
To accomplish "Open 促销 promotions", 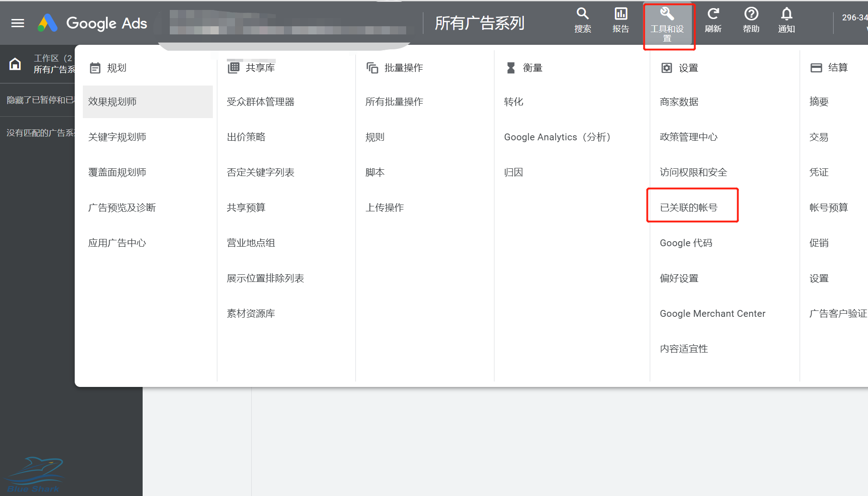I will [819, 243].
